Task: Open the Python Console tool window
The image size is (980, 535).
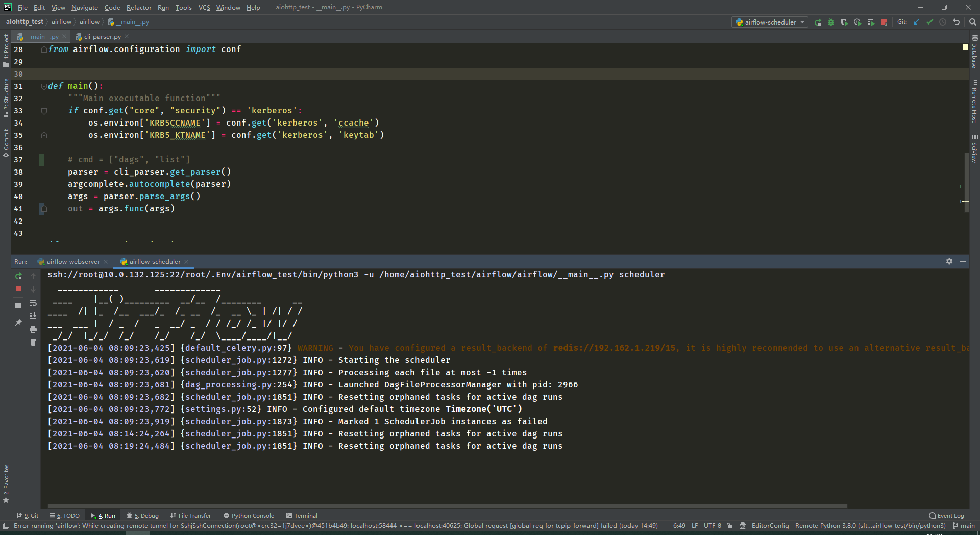Action: click(249, 516)
